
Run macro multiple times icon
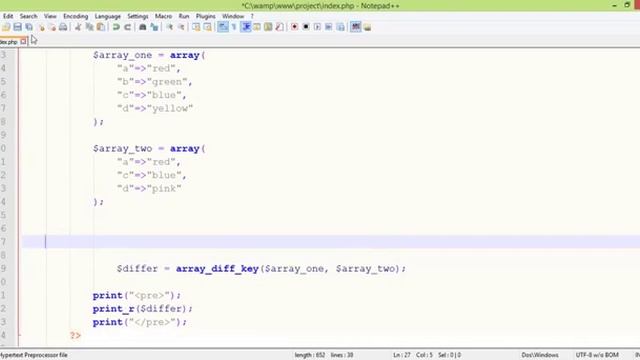329,27
